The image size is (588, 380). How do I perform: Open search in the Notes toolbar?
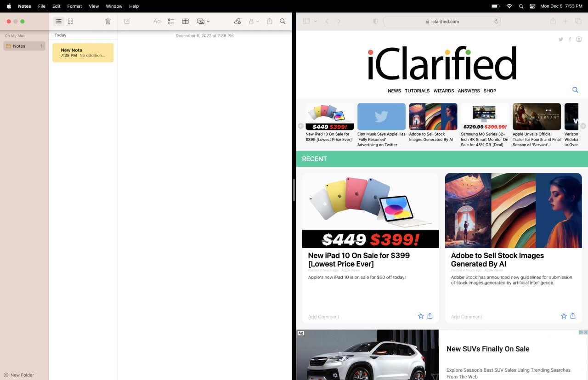[x=283, y=21]
